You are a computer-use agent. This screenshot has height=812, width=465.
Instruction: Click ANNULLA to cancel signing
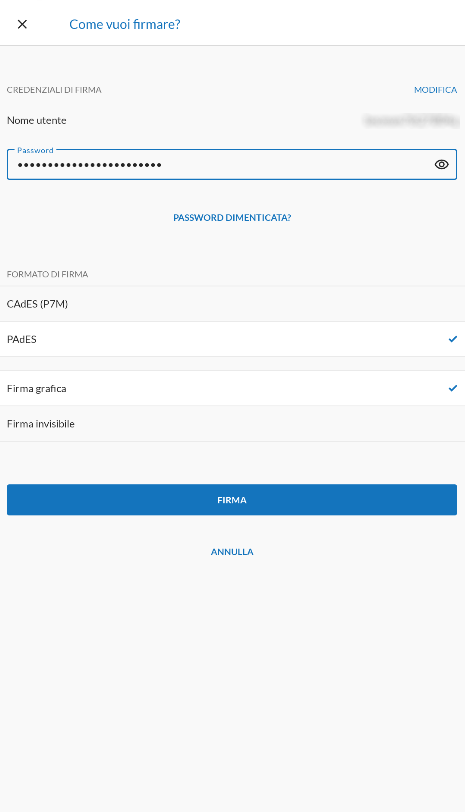(x=232, y=552)
